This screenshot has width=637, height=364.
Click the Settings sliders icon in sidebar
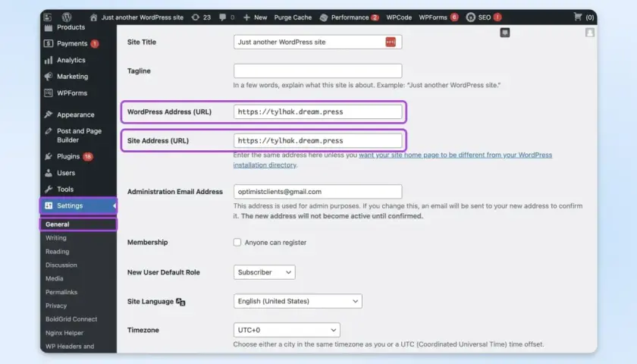coord(49,206)
